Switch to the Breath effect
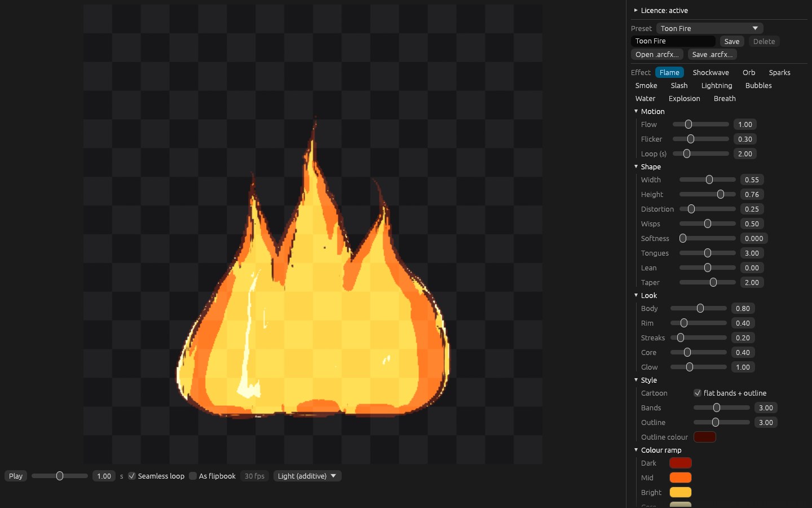 (725, 98)
